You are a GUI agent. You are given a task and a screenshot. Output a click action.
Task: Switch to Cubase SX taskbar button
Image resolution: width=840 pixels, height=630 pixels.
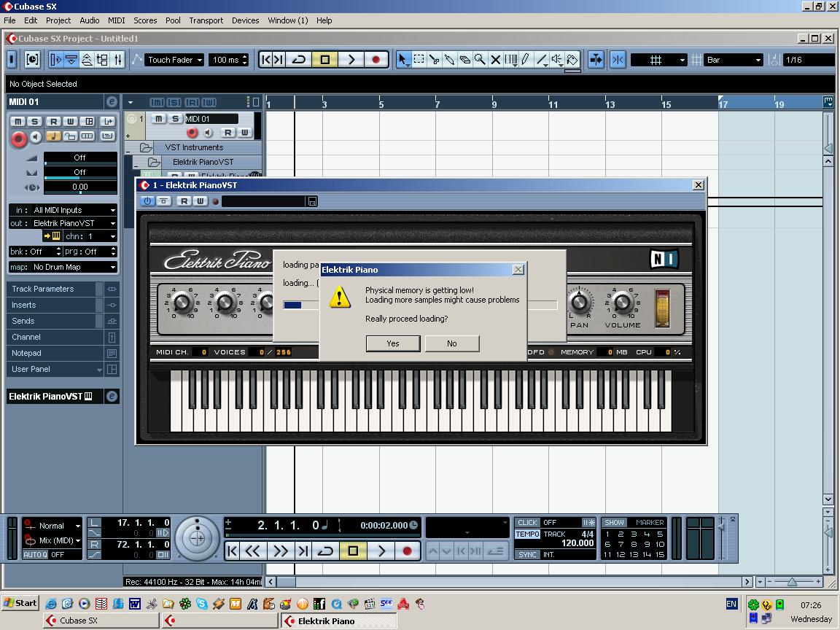pyautogui.click(x=102, y=621)
